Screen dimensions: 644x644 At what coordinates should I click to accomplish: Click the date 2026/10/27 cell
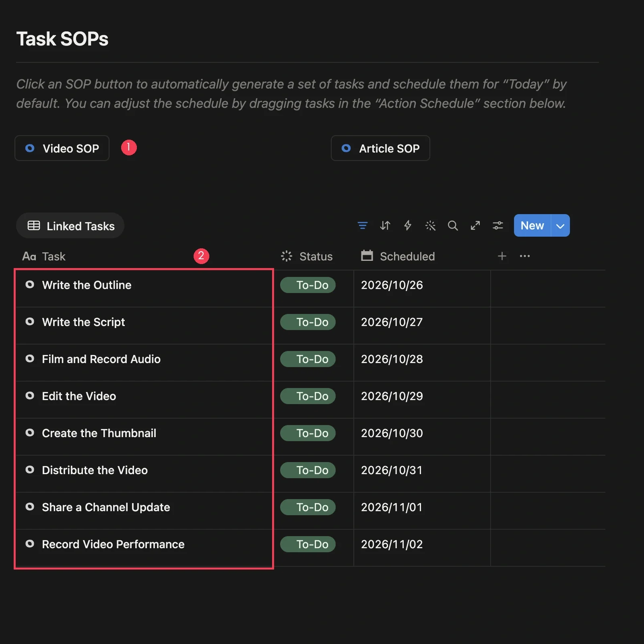point(422,326)
